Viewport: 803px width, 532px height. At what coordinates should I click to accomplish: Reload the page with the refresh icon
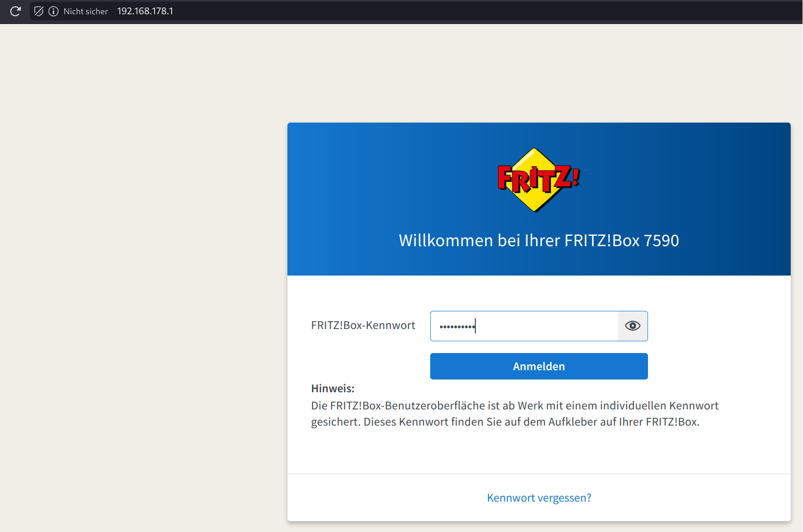tap(15, 11)
